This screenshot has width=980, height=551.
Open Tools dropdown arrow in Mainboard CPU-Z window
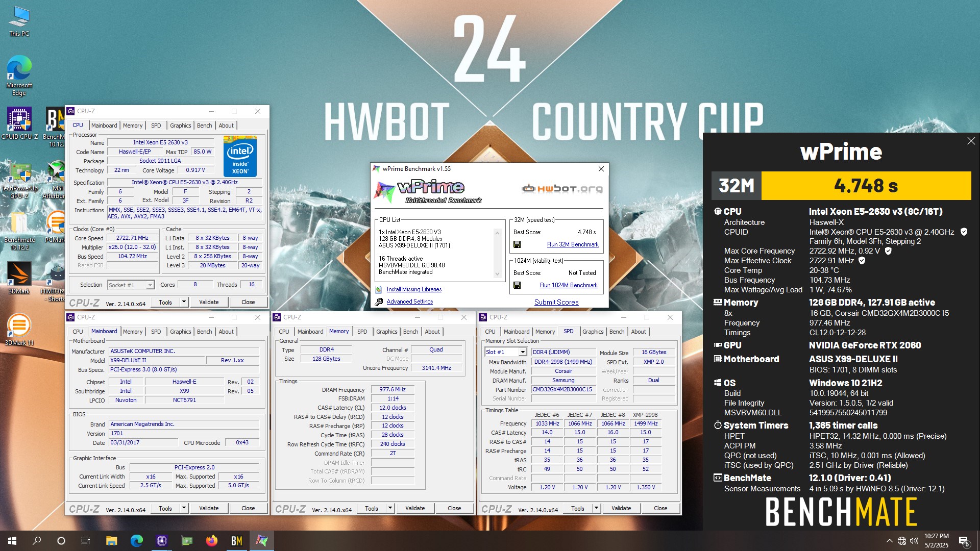pyautogui.click(x=184, y=508)
